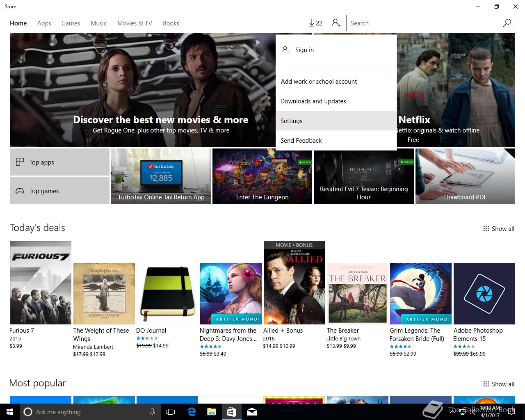525x420 pixels.
Task: Open the Movies & TV tab
Action: [135, 23]
